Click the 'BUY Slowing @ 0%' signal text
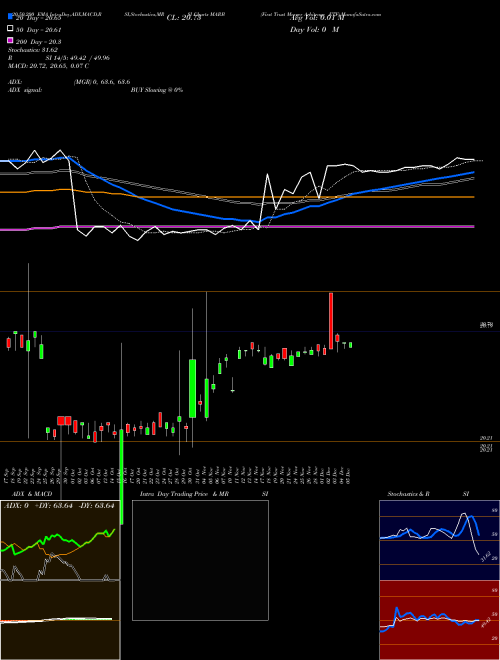This screenshot has height=660, width=500. tap(157, 90)
